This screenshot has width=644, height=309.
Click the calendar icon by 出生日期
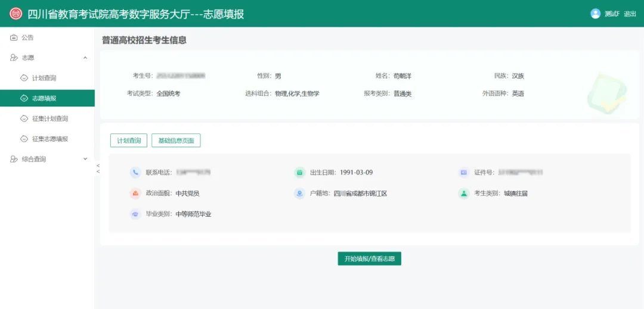pyautogui.click(x=299, y=173)
